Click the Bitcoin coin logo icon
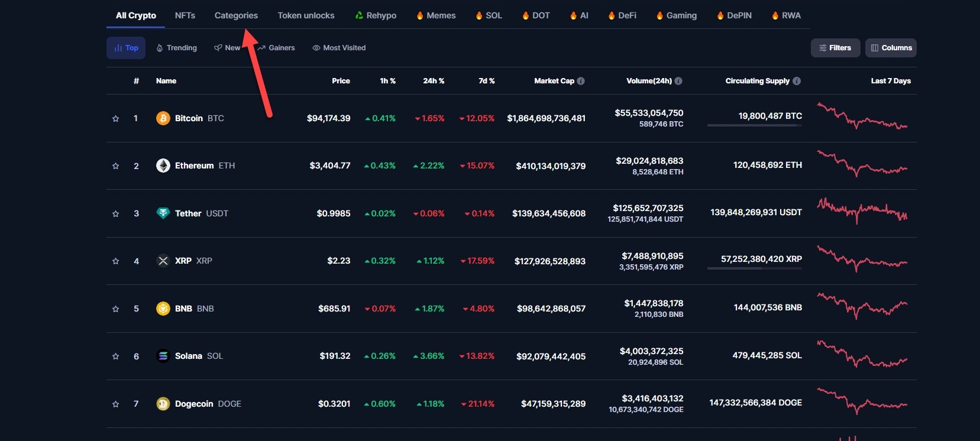980x441 pixels. click(163, 118)
